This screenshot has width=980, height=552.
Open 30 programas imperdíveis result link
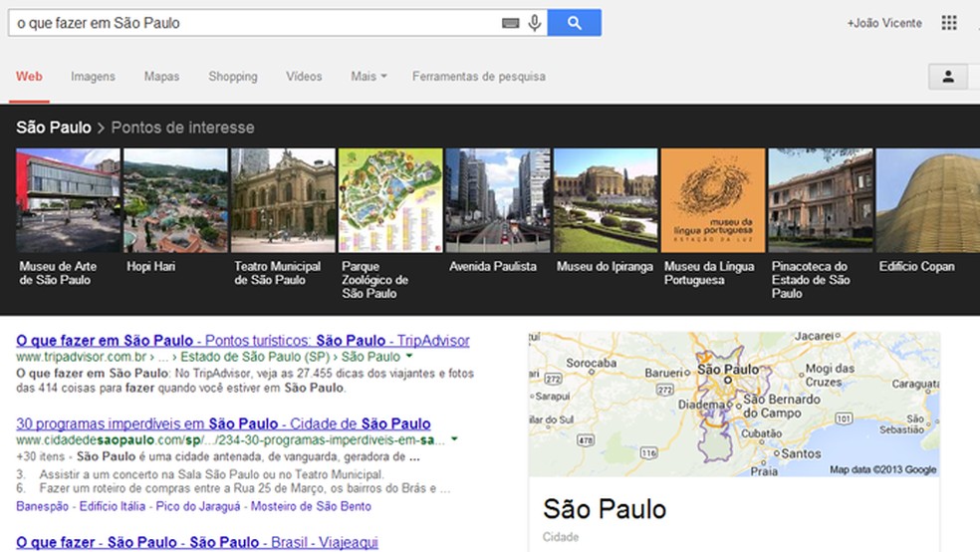(x=223, y=423)
